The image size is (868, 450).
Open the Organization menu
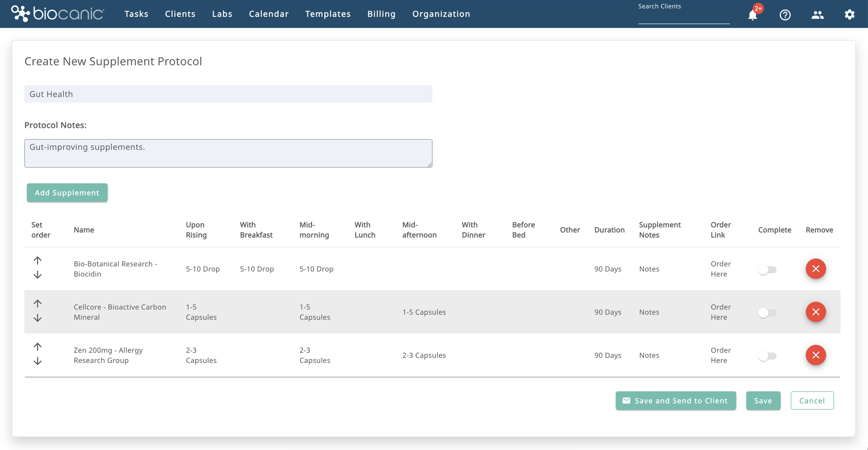coord(441,14)
